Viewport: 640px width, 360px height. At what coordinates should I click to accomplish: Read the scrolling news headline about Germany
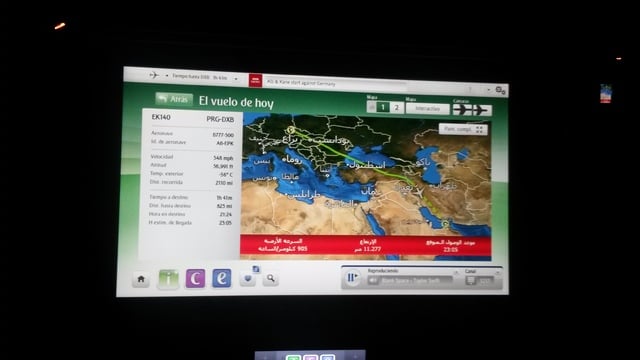[x=301, y=83]
